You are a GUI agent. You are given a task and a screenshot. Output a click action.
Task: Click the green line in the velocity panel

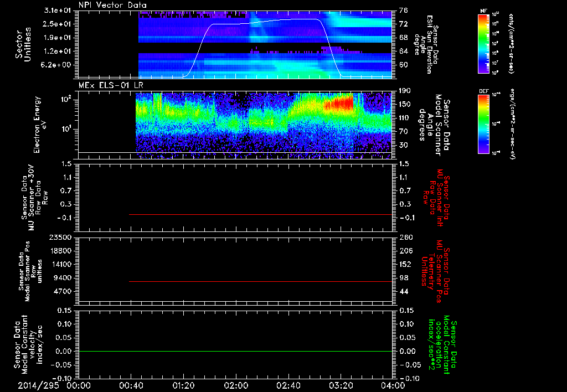click(x=235, y=351)
